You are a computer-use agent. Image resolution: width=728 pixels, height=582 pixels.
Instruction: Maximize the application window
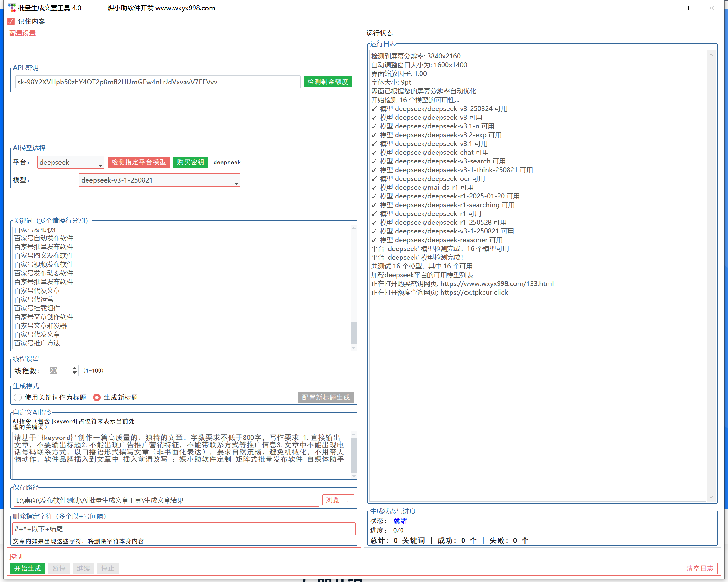click(686, 8)
